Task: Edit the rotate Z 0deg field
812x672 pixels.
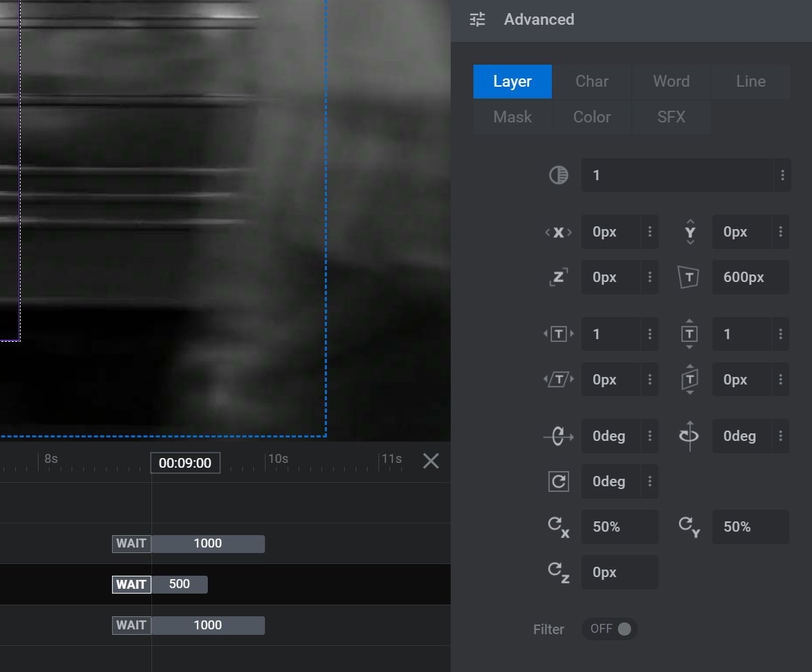Action: click(x=611, y=481)
